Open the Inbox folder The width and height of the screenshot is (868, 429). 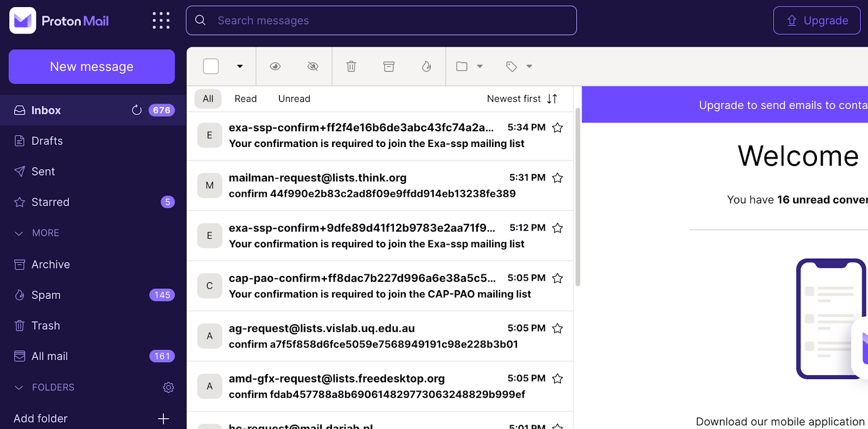[93, 110]
